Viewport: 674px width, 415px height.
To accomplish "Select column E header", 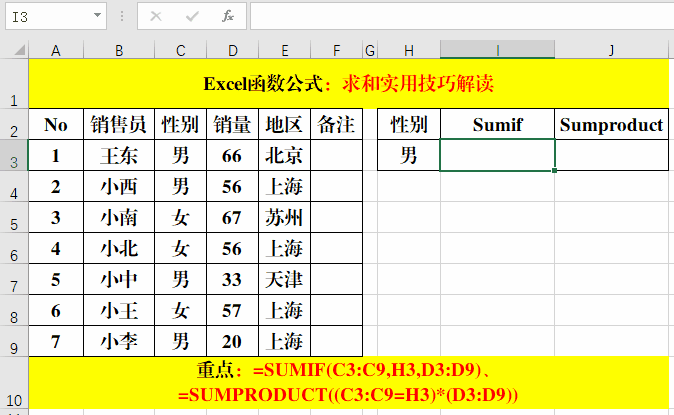I will point(285,50).
